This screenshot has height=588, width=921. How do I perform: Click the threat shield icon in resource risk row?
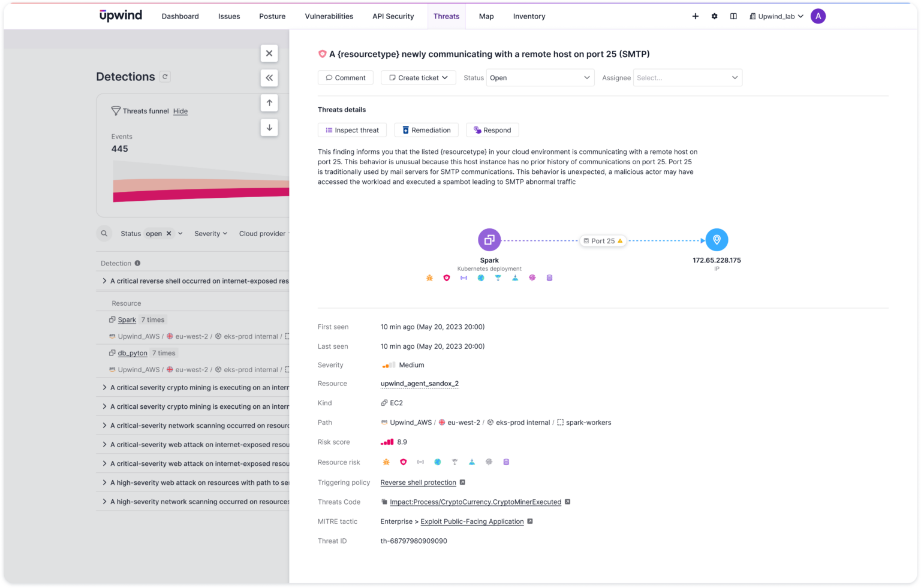[403, 462]
